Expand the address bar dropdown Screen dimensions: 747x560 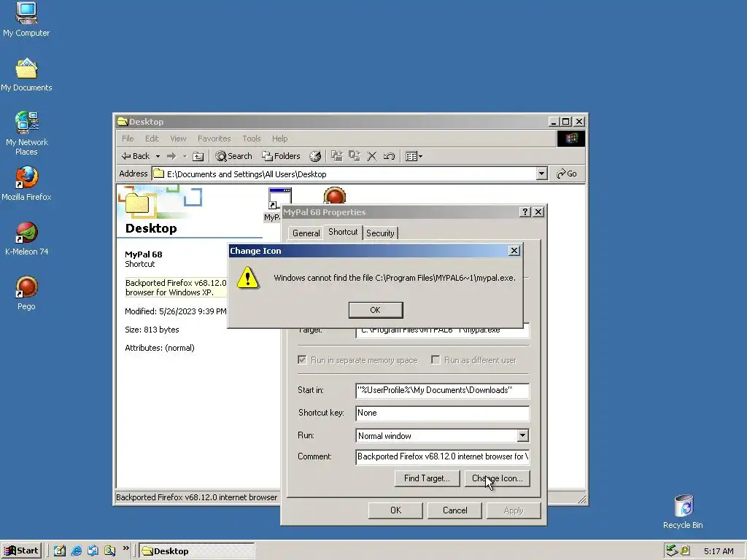click(x=541, y=174)
